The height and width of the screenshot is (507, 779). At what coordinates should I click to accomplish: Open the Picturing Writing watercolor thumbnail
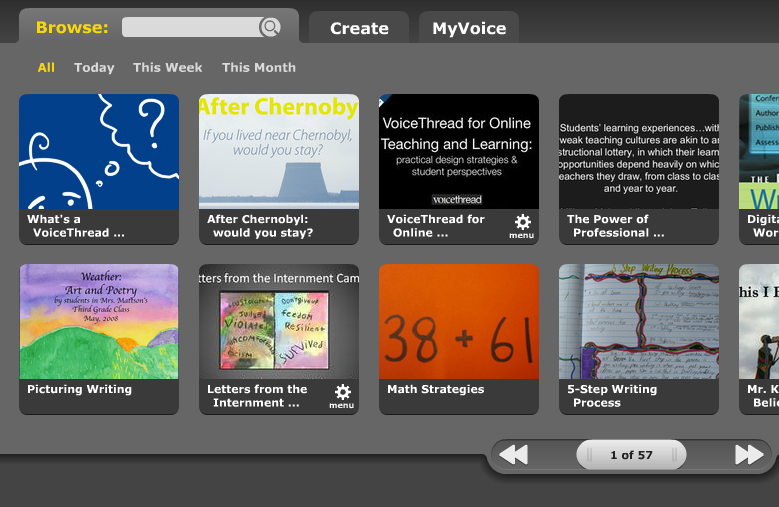tap(99, 321)
